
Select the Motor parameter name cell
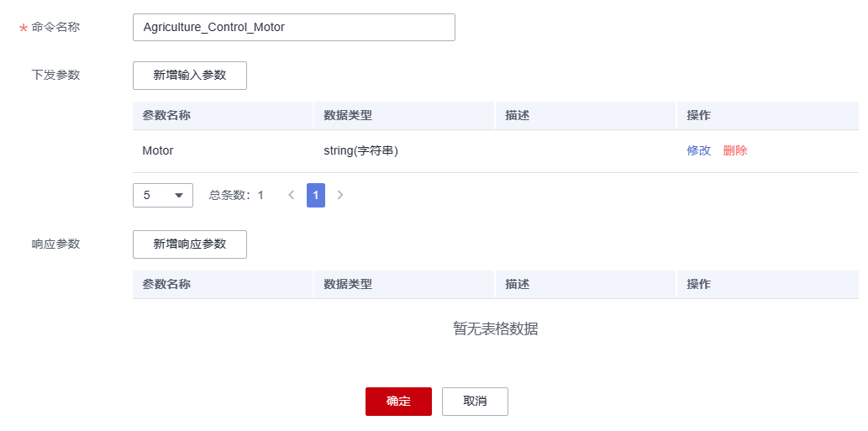(158, 150)
